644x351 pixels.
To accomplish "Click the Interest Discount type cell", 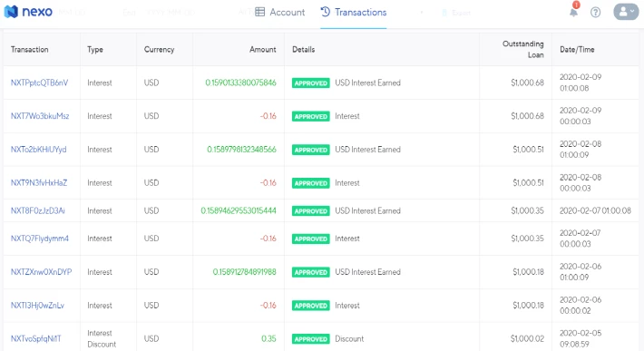I will click(x=102, y=338).
